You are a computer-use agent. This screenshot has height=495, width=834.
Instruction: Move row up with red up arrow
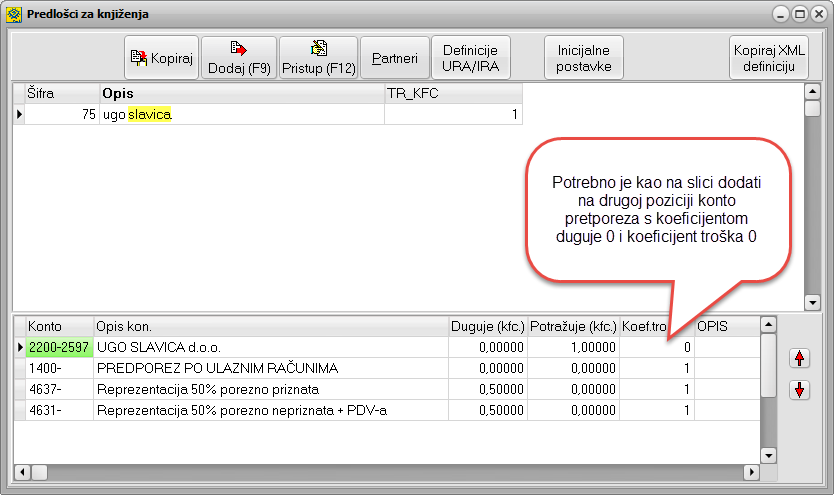click(799, 358)
